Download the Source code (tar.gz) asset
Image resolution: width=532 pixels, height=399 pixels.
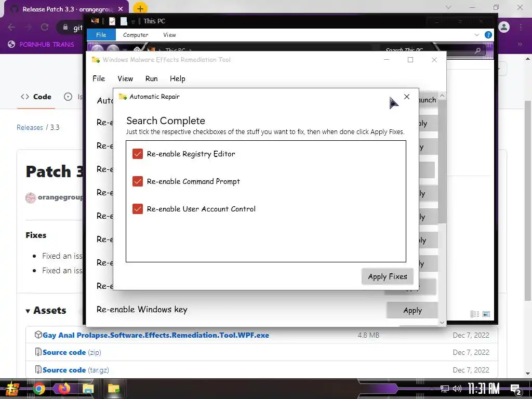tap(76, 370)
